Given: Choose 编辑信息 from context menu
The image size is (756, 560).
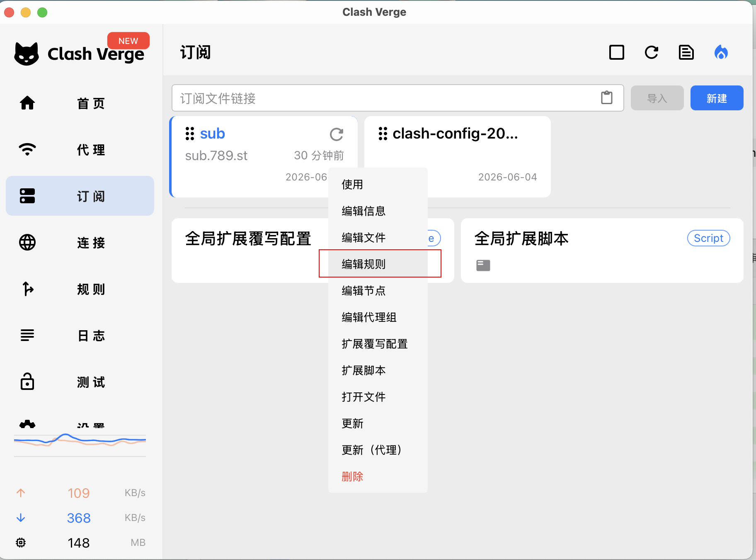Looking at the screenshot, I should (378, 211).
